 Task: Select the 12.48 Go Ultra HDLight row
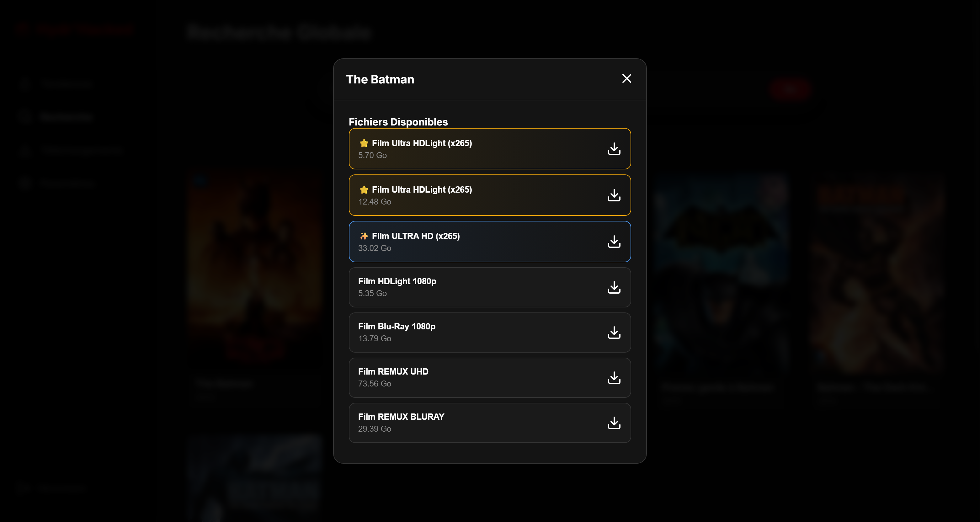coord(490,195)
